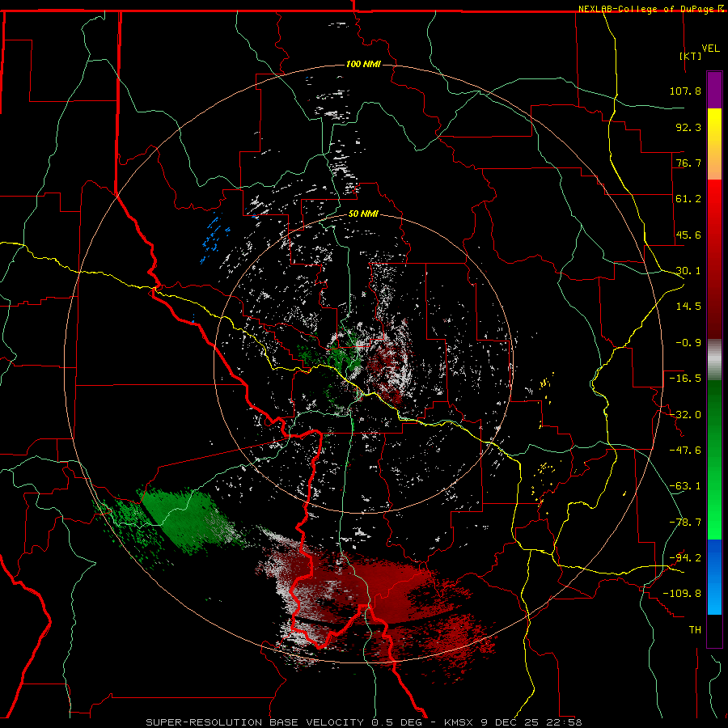Click the -0.9 legend value
Viewport: 728px width, 728px height.
[x=688, y=343]
